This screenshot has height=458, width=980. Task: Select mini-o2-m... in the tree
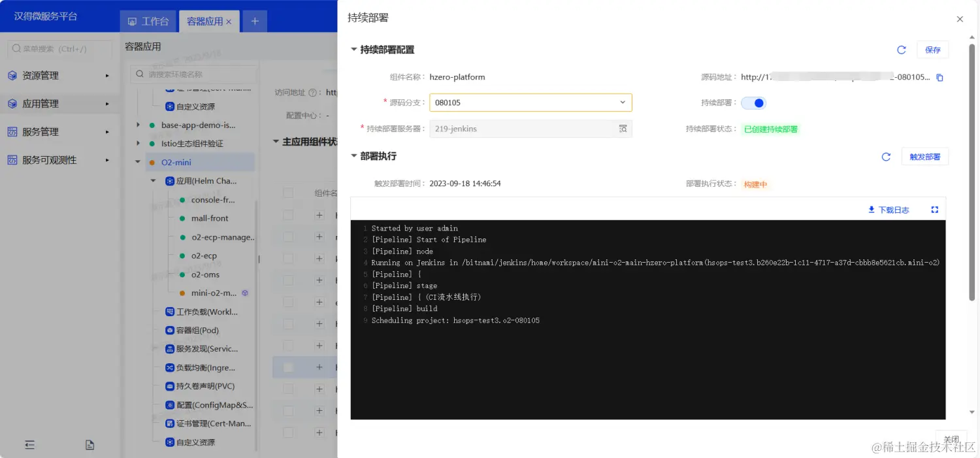pyautogui.click(x=214, y=293)
